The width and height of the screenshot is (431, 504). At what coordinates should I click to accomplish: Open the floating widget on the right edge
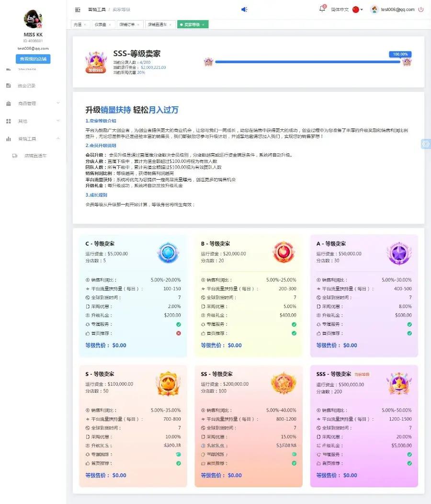tap(426, 144)
